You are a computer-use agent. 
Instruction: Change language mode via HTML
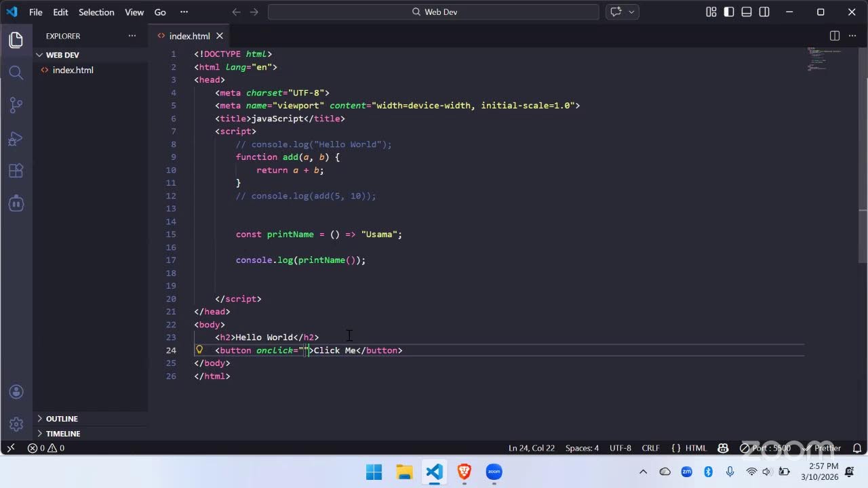pyautogui.click(x=696, y=448)
